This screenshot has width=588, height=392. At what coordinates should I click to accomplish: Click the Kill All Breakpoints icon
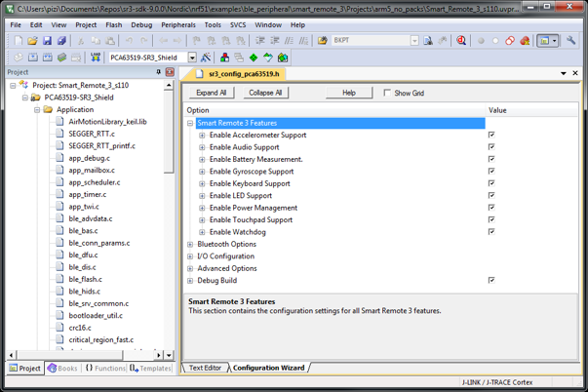pos(525,41)
